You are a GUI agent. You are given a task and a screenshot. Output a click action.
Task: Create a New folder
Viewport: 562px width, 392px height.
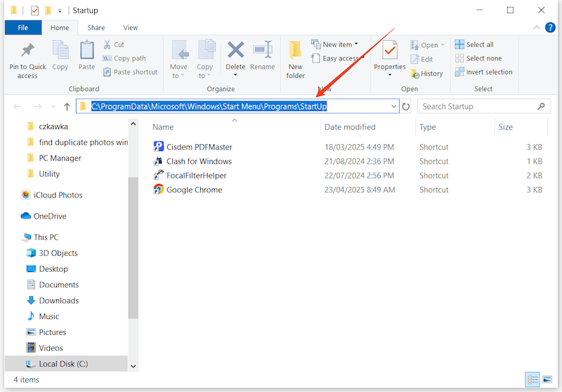tap(296, 60)
